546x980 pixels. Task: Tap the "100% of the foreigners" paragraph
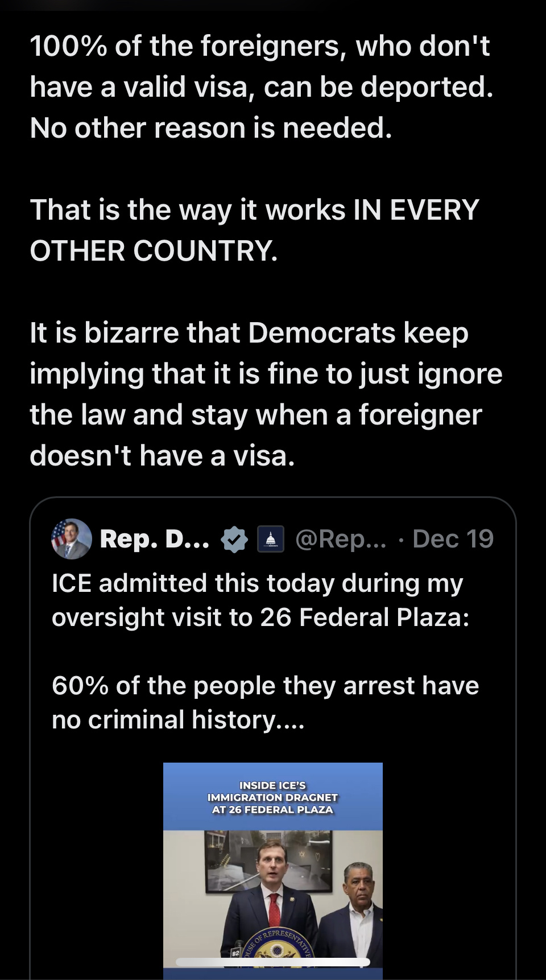[262, 87]
